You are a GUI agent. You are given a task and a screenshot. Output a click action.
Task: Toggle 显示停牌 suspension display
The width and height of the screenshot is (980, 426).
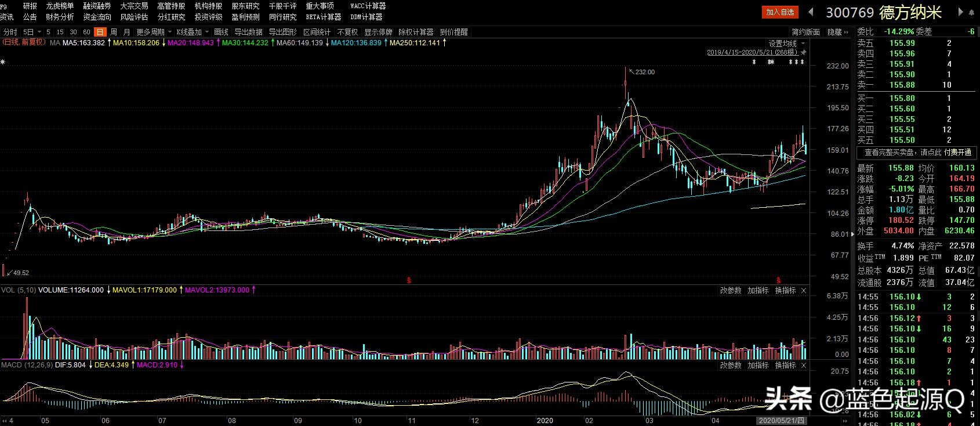pos(378,32)
